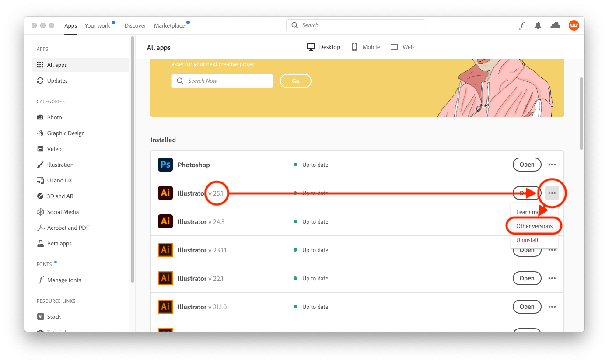Select the Photo category
Image resolution: width=609 pixels, height=364 pixels.
click(54, 117)
